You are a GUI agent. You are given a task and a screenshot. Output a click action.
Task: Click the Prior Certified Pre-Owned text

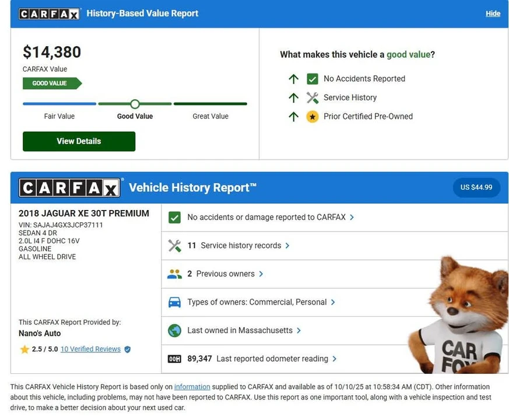coord(368,117)
